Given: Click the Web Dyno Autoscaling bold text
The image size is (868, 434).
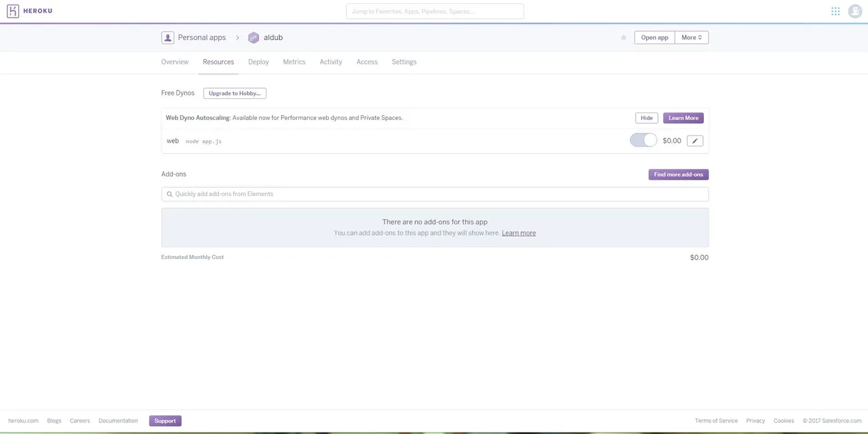Looking at the screenshot, I should click(198, 118).
